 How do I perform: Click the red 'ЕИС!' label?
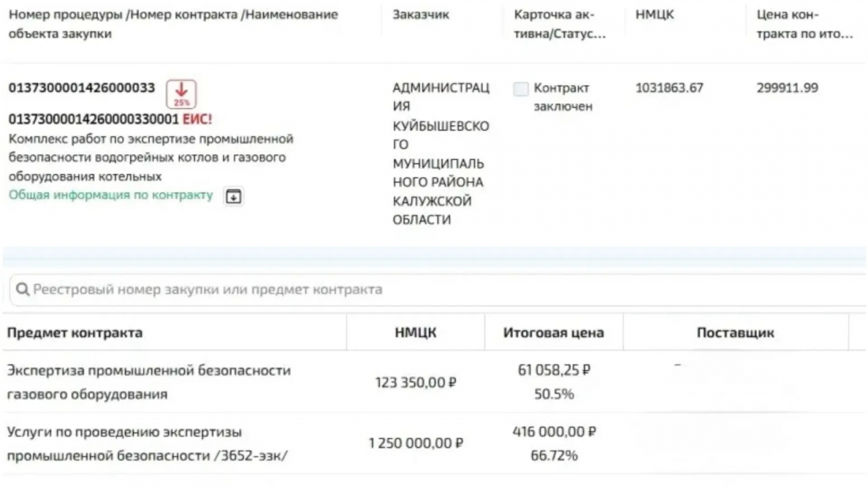coord(197,119)
